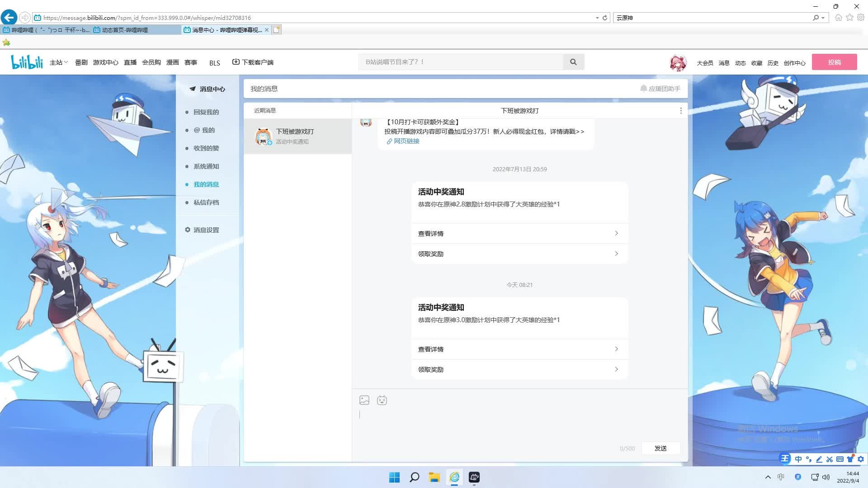Click the bilibili logo
Screen dimensions: 868x488
coord(27,62)
